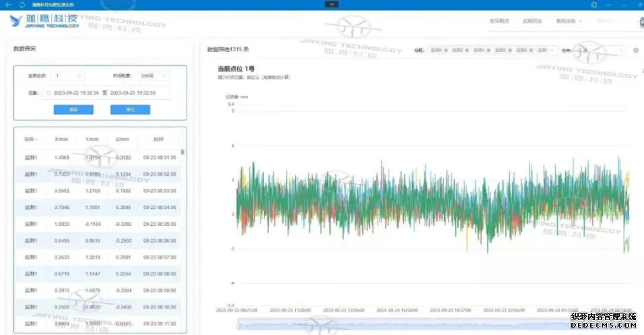Click the blue export button
The width and height of the screenshot is (644, 335).
[x=130, y=109]
